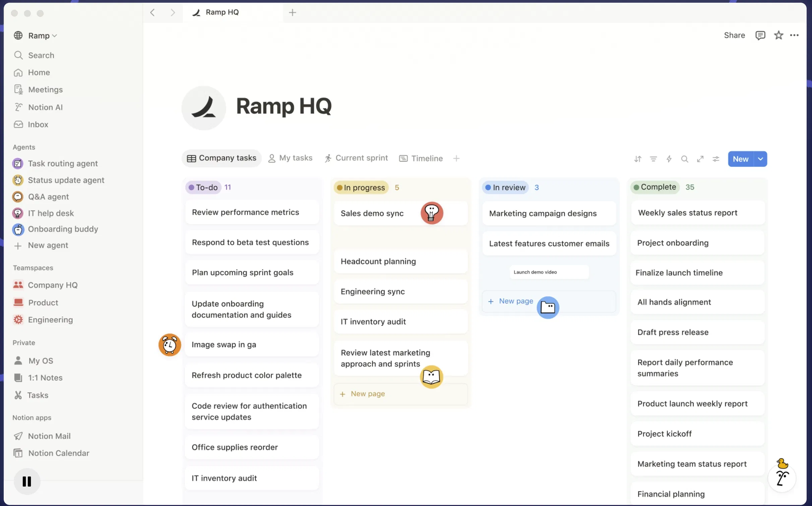
Task: Select the Task routing agent icon
Action: click(18, 163)
